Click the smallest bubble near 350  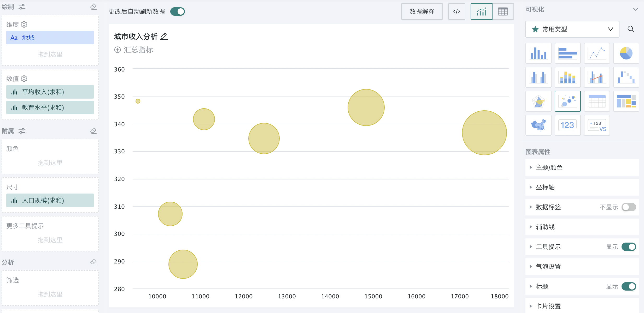pyautogui.click(x=138, y=101)
